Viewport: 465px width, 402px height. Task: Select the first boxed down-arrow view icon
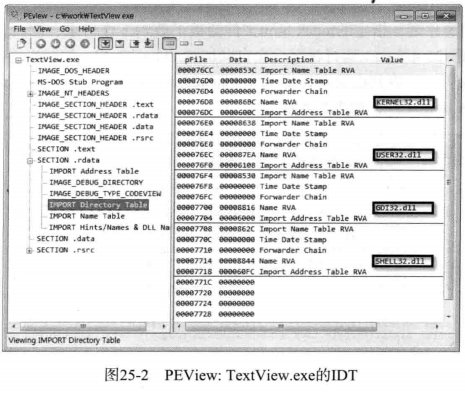(x=105, y=43)
